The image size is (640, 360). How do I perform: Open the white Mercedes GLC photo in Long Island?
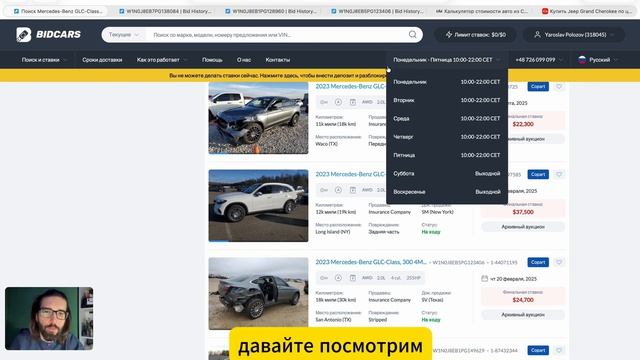coord(258,206)
